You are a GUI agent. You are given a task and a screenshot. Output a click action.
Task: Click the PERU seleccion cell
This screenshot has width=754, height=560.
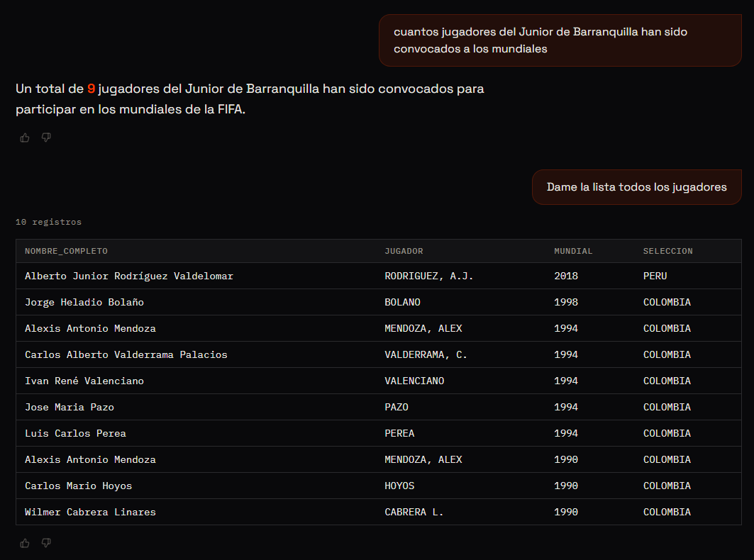(x=655, y=276)
